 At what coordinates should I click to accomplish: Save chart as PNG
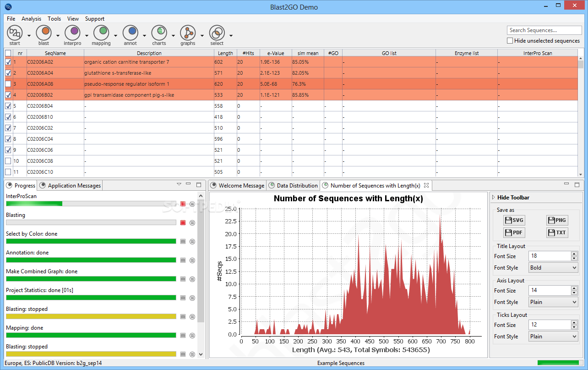pos(557,220)
